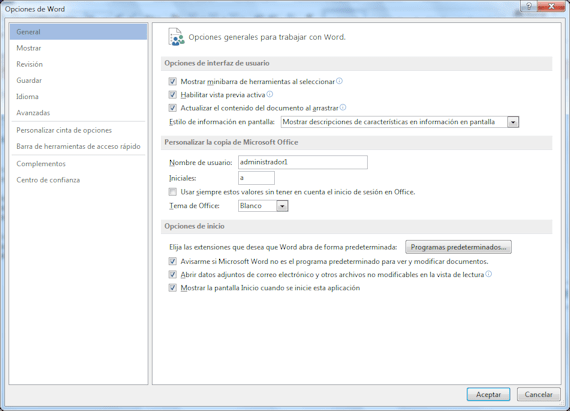The width and height of the screenshot is (570, 411).
Task: Enable Usar siempre estos valores checkbox
Action: 173,192
